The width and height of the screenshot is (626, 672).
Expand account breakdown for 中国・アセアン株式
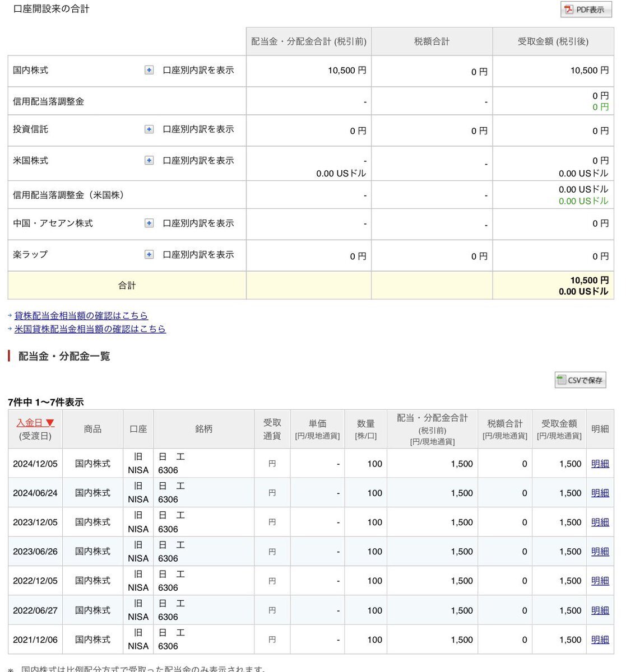149,223
